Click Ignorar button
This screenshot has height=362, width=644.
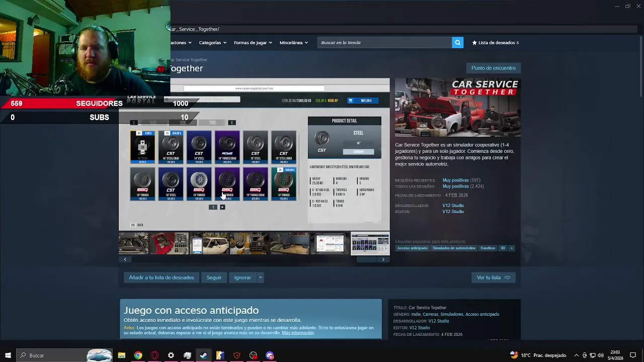click(243, 278)
